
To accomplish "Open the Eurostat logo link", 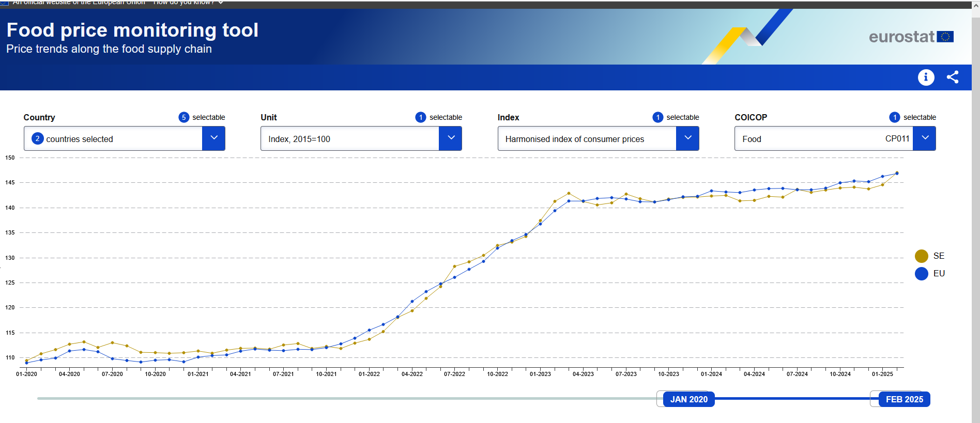I will (x=911, y=37).
